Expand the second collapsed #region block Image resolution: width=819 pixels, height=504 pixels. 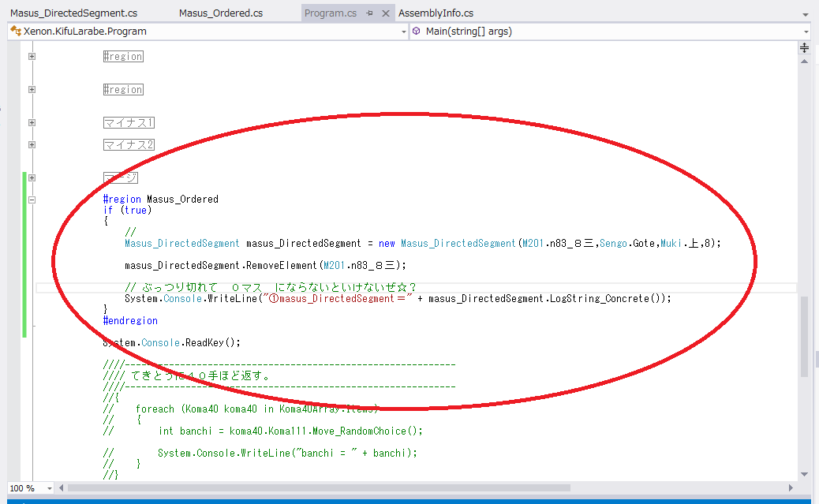coord(32,89)
